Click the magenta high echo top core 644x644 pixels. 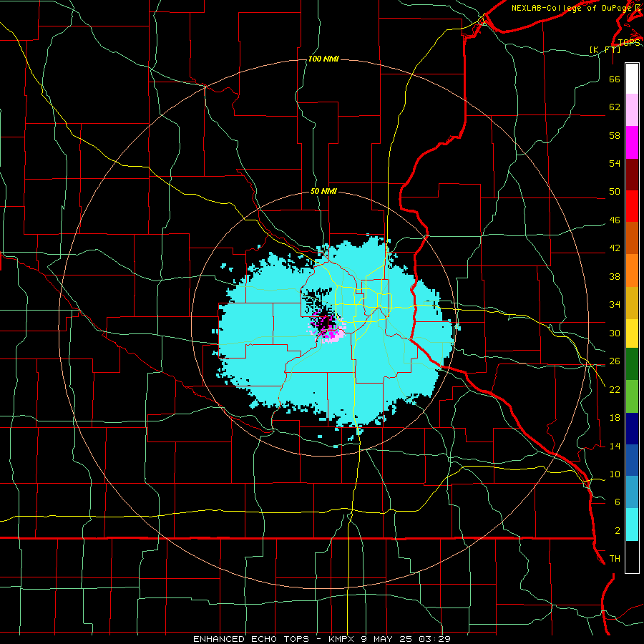tap(327, 326)
